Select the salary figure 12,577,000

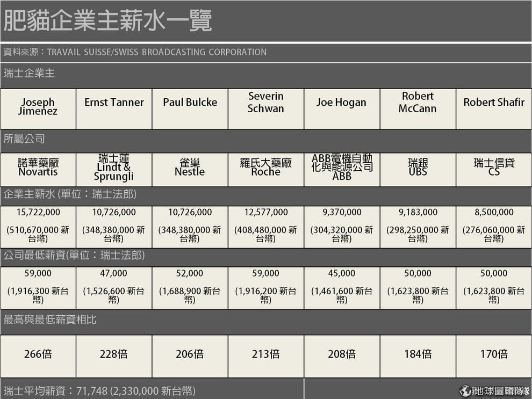[266, 212]
